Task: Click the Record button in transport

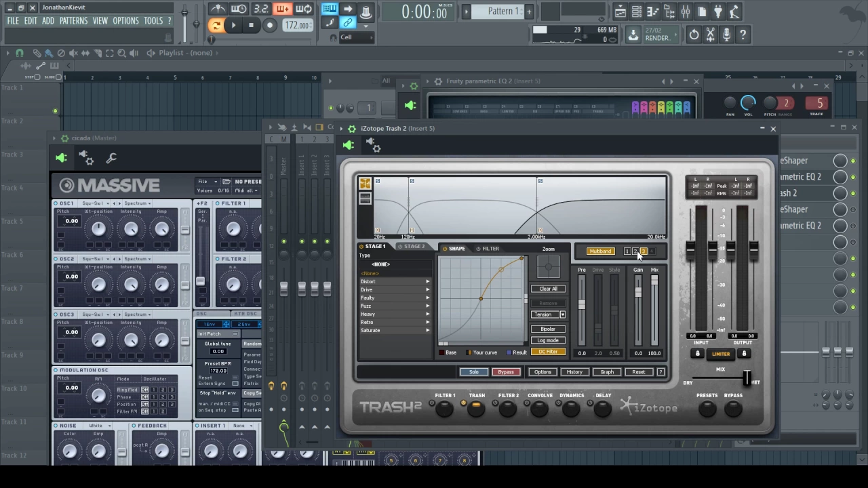Action: [270, 26]
